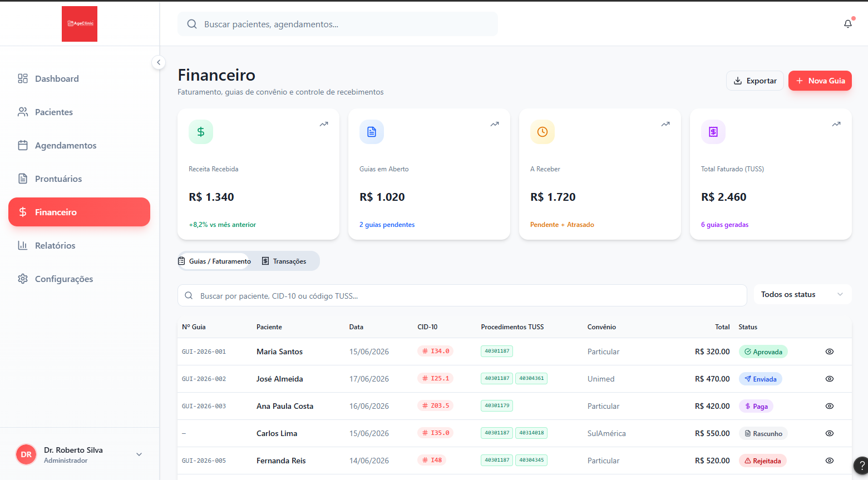The image size is (868, 480).
Task: Click TUSS code 40314018 in Carlos Lima's row
Action: (x=531, y=433)
